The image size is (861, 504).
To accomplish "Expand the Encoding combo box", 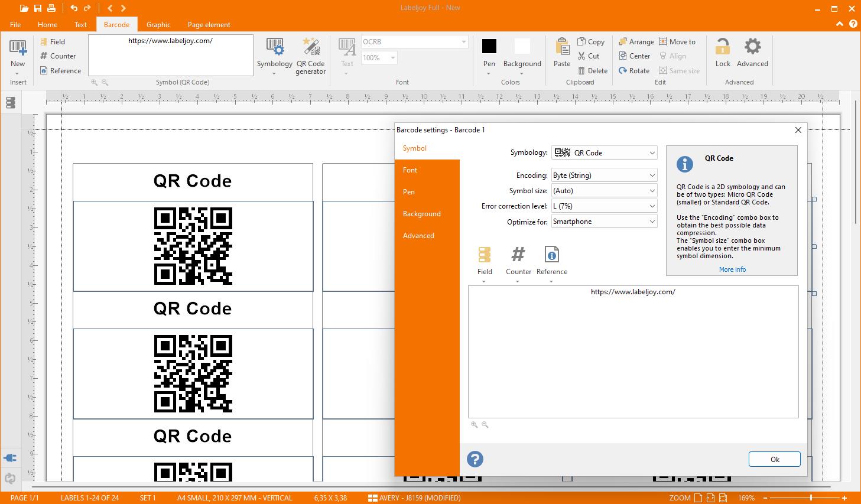I will [x=604, y=175].
